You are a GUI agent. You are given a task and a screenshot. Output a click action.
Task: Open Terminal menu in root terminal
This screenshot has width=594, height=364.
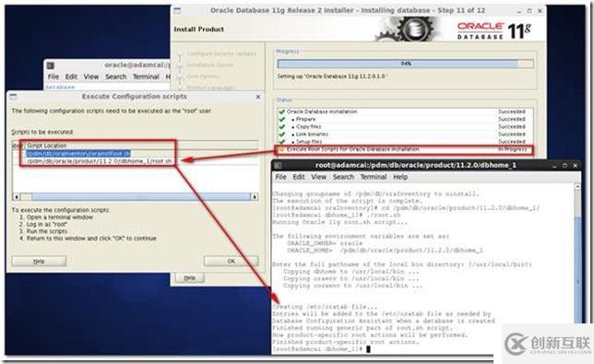point(374,177)
